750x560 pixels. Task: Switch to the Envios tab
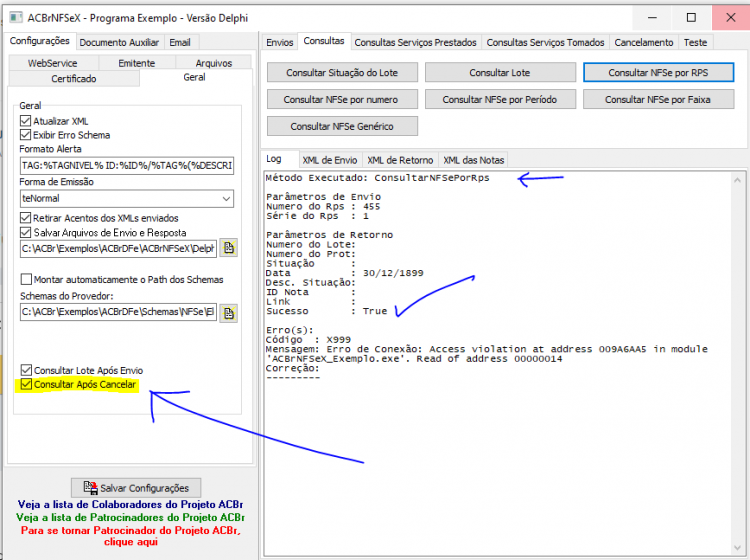point(279,43)
